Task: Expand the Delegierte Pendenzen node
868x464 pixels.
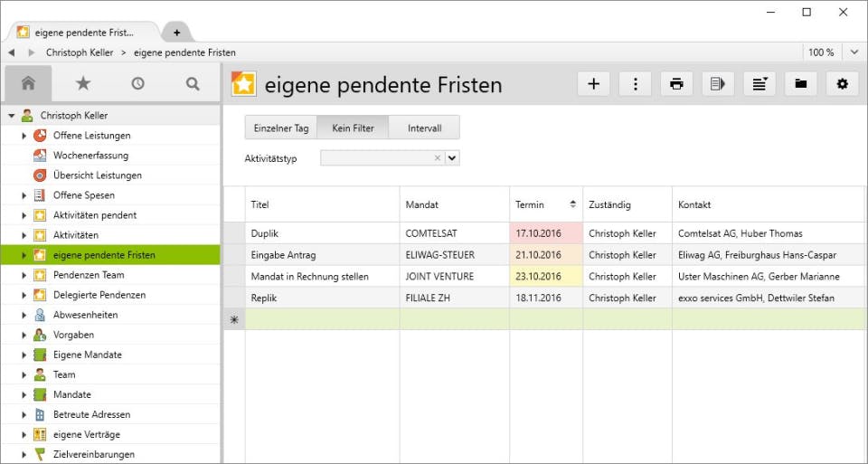Action: click(24, 295)
